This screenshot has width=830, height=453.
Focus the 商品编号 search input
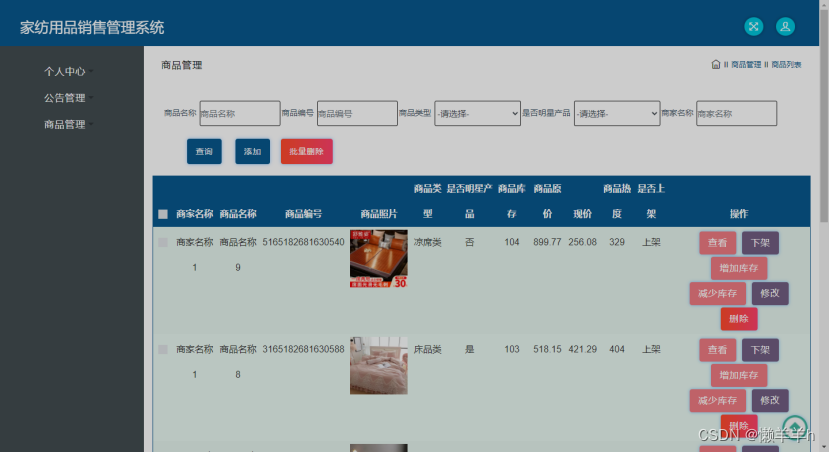click(x=357, y=113)
